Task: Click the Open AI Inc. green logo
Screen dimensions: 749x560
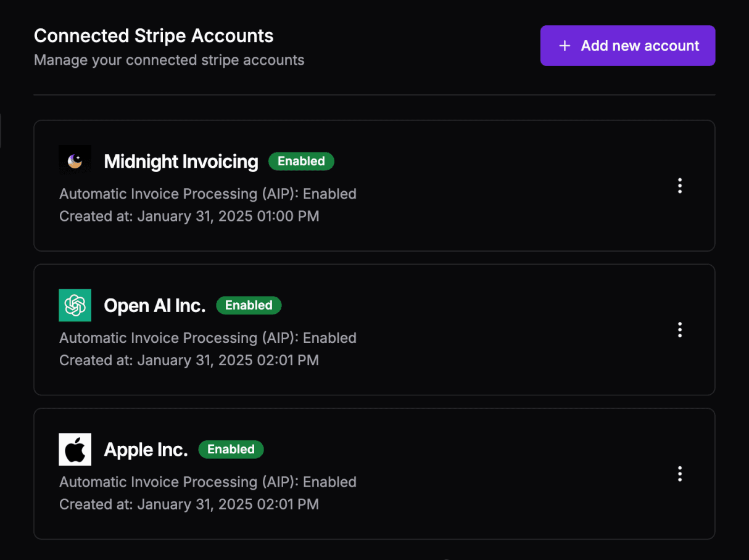Action: pyautogui.click(x=75, y=305)
